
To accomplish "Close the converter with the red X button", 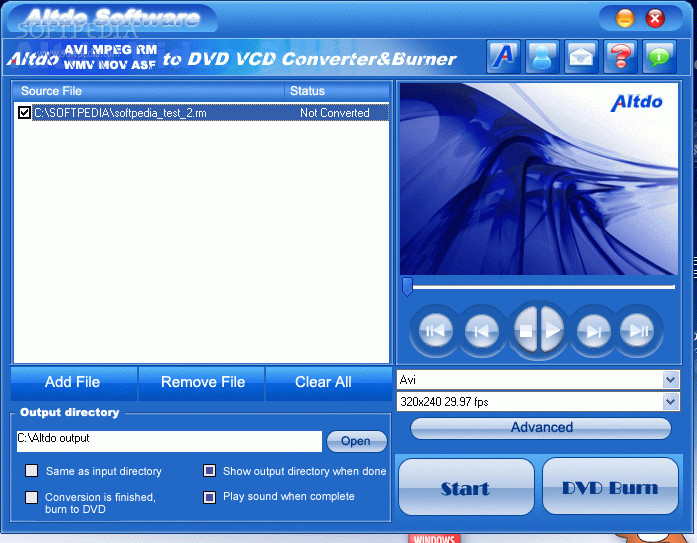I will (x=655, y=19).
